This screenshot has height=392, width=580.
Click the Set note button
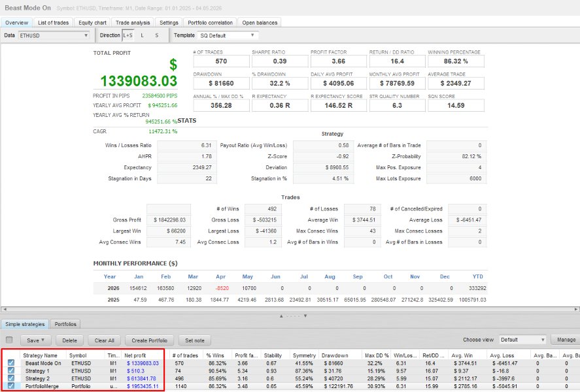[195, 340]
